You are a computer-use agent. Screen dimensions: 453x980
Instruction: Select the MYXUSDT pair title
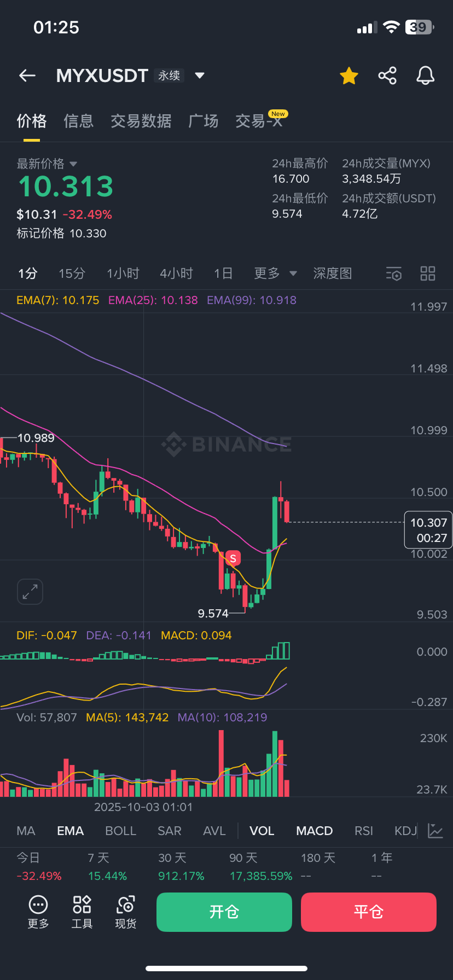pos(102,75)
